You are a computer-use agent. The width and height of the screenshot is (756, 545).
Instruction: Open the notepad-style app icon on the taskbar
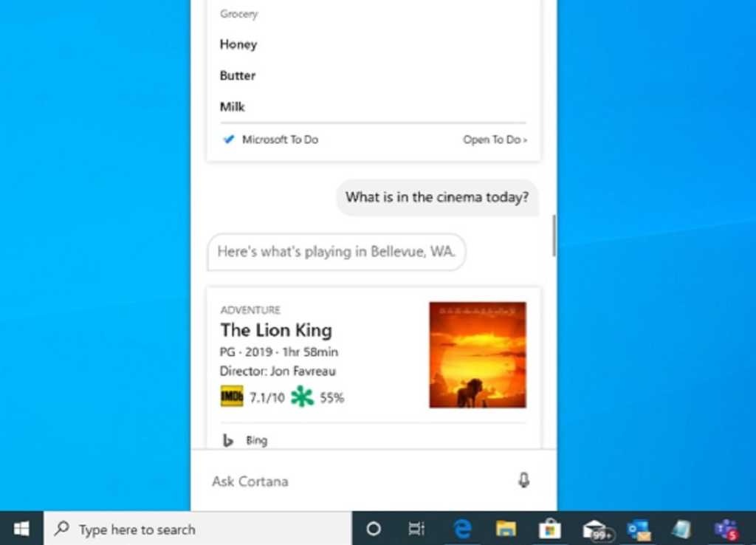coord(681,529)
